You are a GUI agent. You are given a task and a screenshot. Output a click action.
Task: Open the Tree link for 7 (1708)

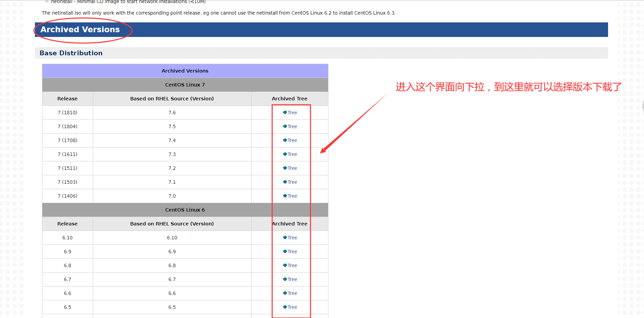pyautogui.click(x=292, y=140)
